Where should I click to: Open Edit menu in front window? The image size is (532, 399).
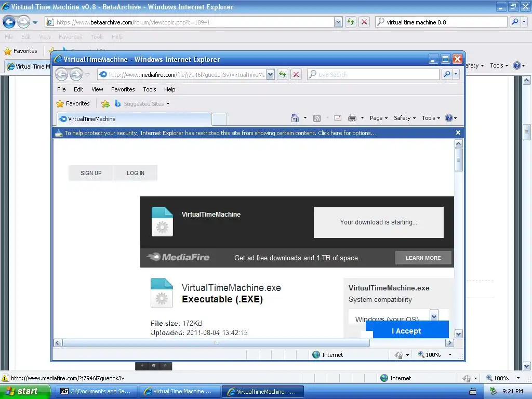click(78, 89)
